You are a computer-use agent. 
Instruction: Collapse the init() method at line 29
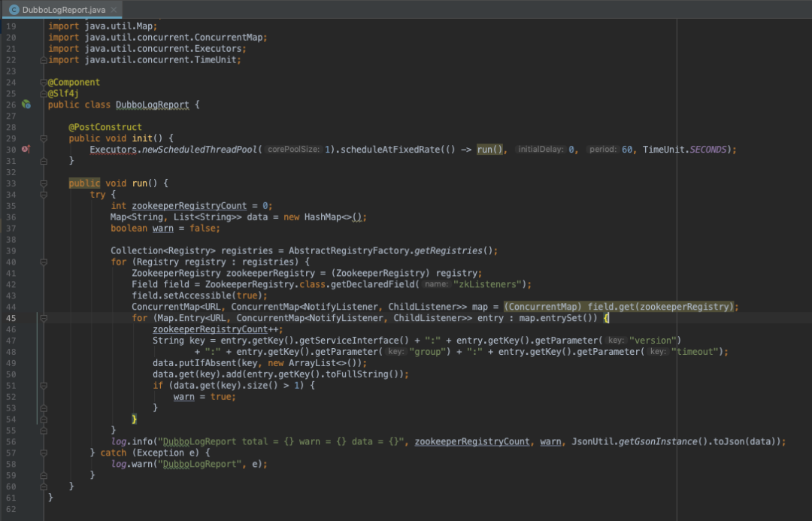44,138
